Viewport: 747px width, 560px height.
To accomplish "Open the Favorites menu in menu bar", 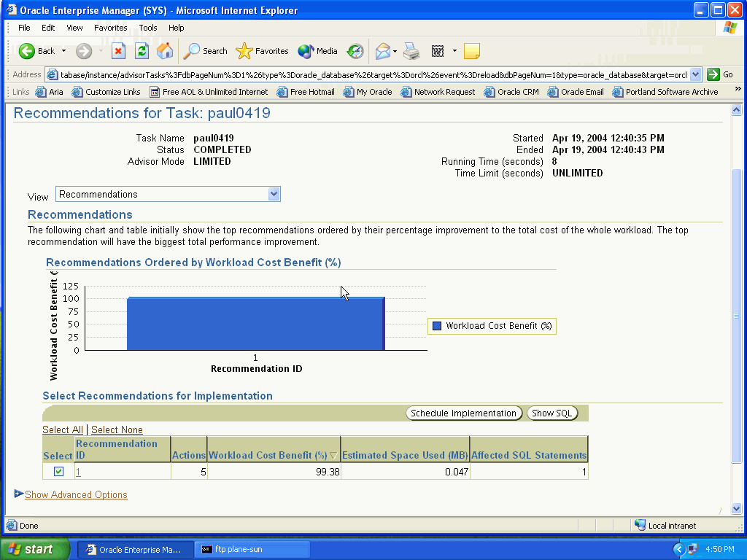I will [x=110, y=28].
